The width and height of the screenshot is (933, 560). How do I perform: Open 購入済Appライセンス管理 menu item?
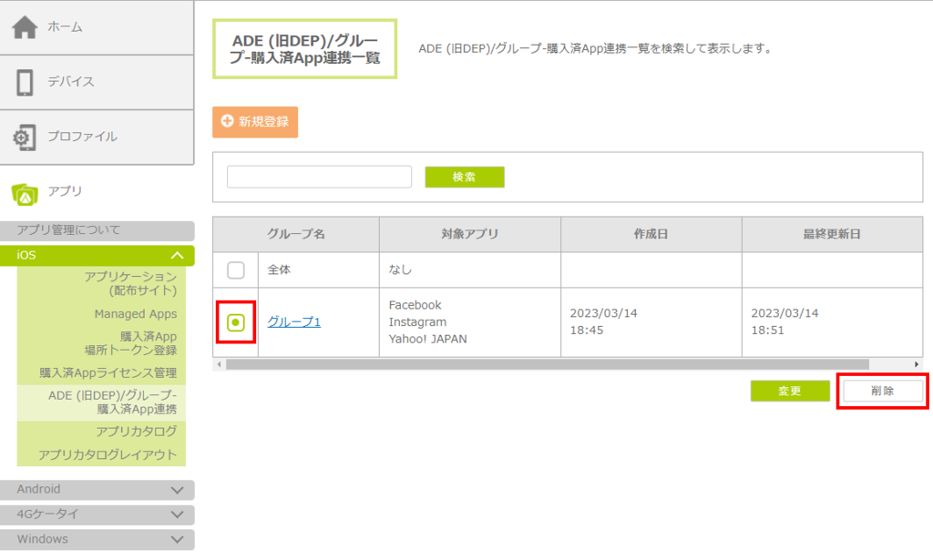coord(108,373)
